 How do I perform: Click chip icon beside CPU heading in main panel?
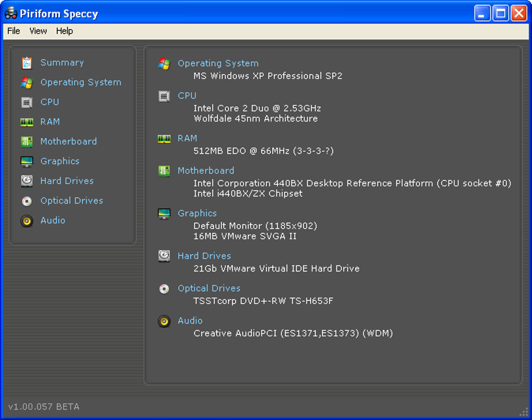coord(164,96)
